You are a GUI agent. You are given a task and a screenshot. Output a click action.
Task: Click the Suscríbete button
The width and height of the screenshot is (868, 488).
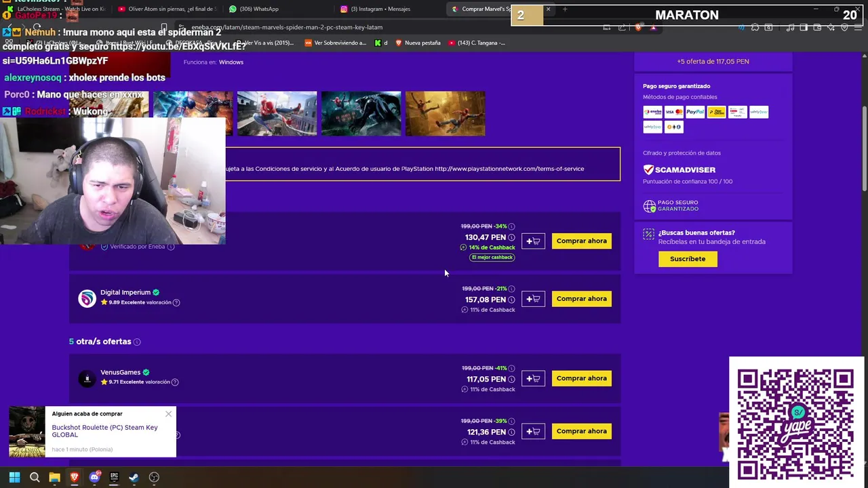point(688,259)
